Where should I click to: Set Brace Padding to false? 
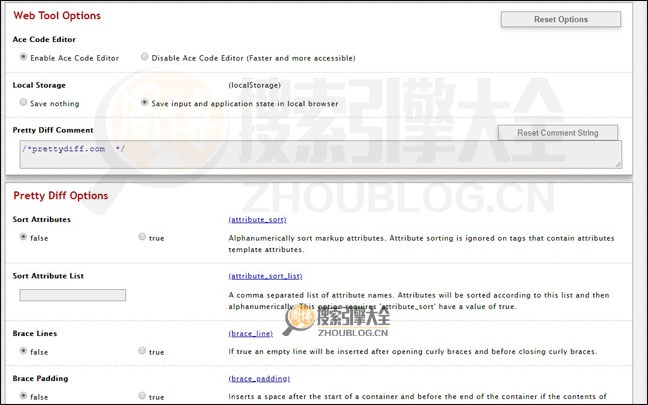(x=24, y=396)
